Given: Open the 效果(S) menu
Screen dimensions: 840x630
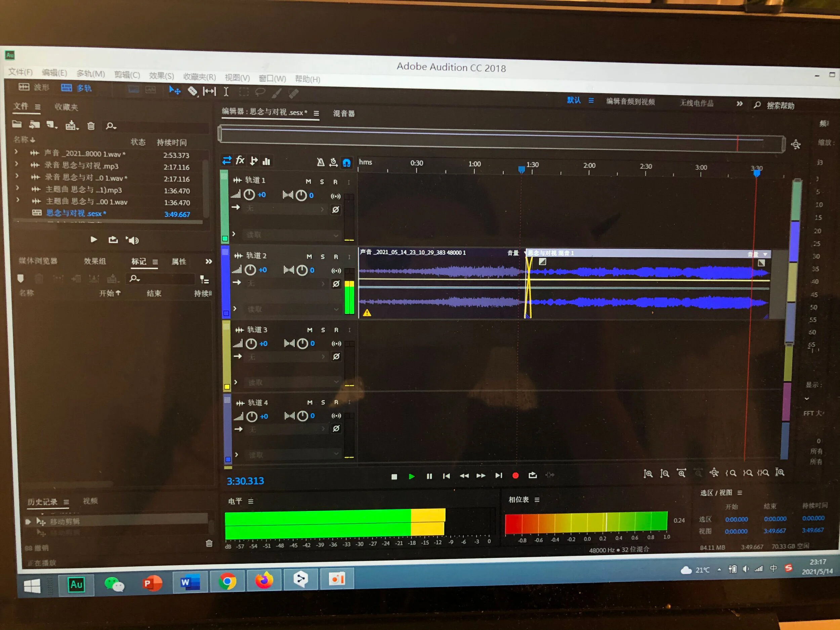Looking at the screenshot, I should coord(161,76).
